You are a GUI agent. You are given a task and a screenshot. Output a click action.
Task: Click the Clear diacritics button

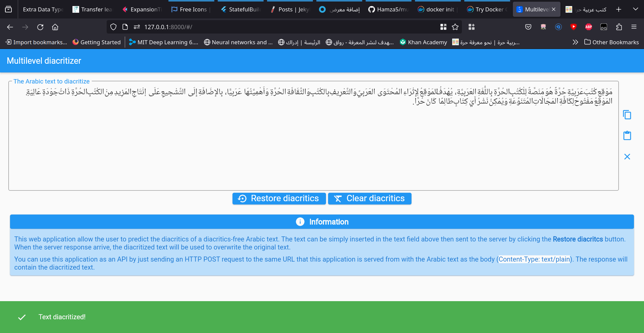[x=370, y=199]
